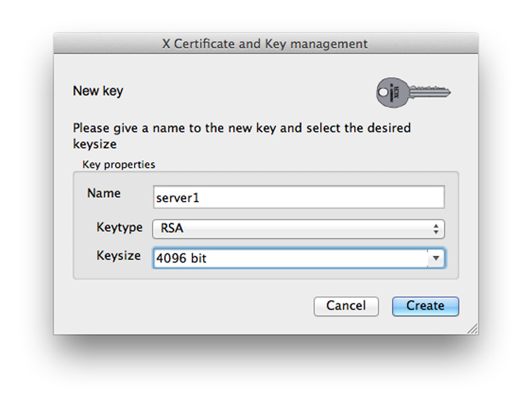
Task: Expand the Keysize dropdown arrow
Action: point(436,258)
